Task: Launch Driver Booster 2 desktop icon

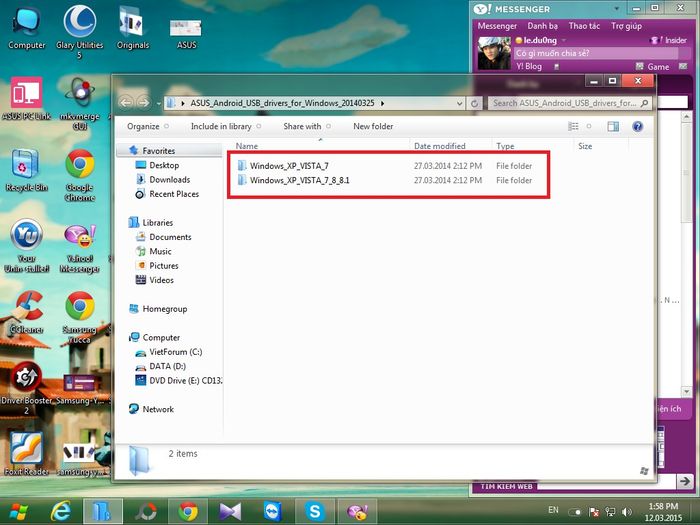Action: [x=26, y=388]
